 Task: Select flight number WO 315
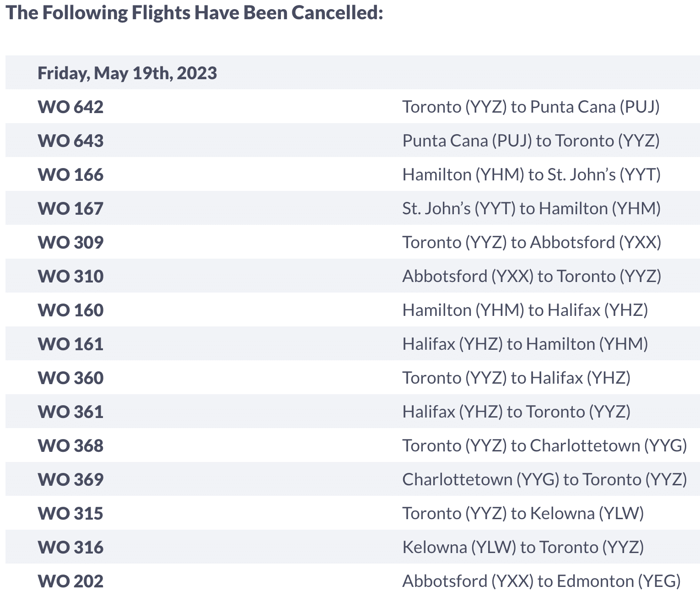point(70,514)
